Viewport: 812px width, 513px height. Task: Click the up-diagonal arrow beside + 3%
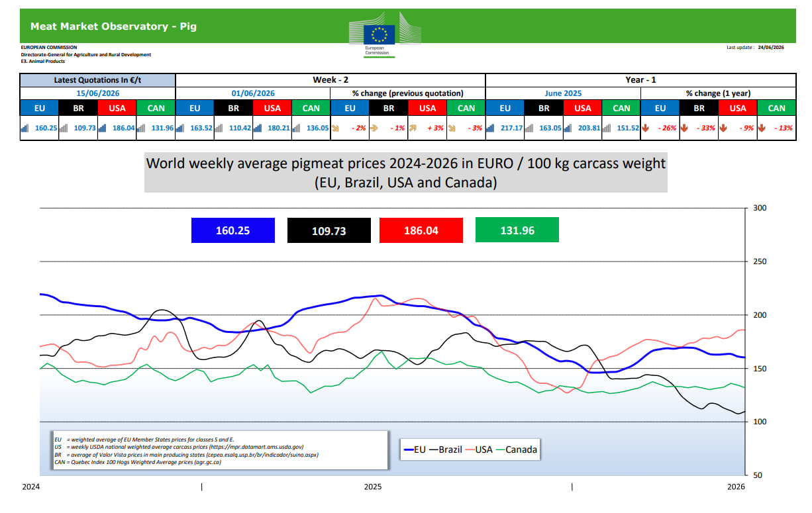tap(413, 128)
